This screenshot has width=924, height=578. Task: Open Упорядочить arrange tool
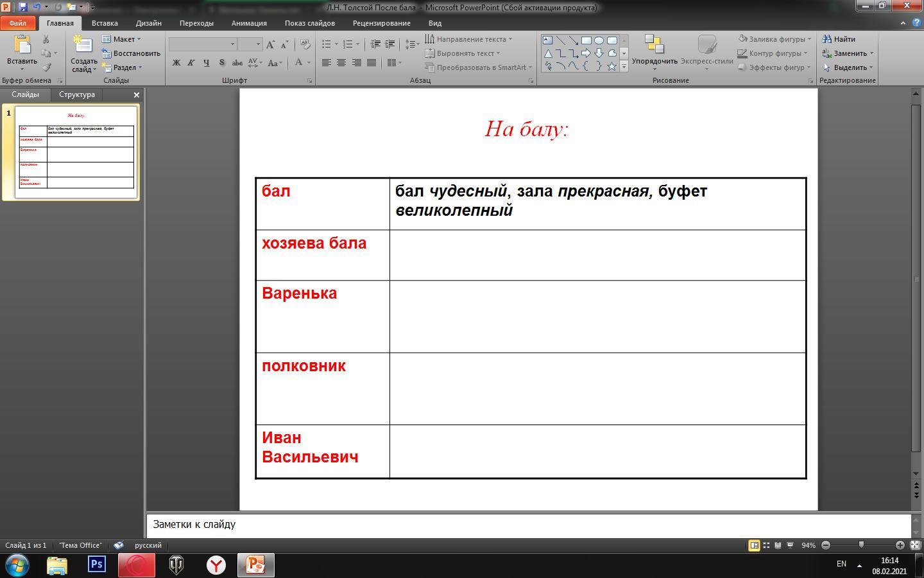point(654,50)
